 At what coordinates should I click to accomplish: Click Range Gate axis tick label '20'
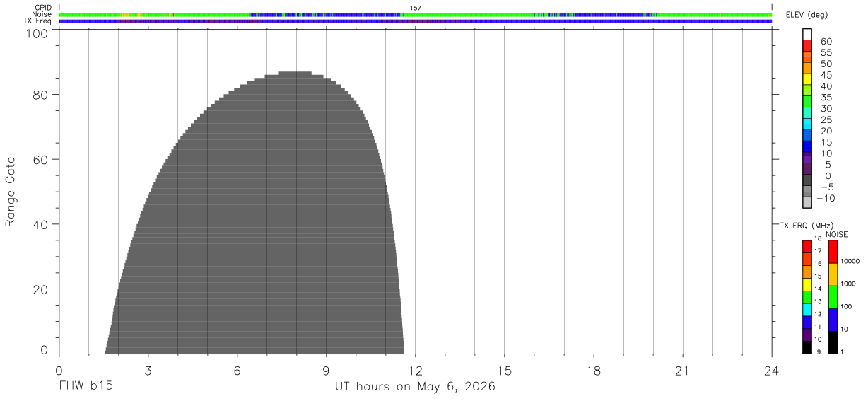click(x=41, y=290)
